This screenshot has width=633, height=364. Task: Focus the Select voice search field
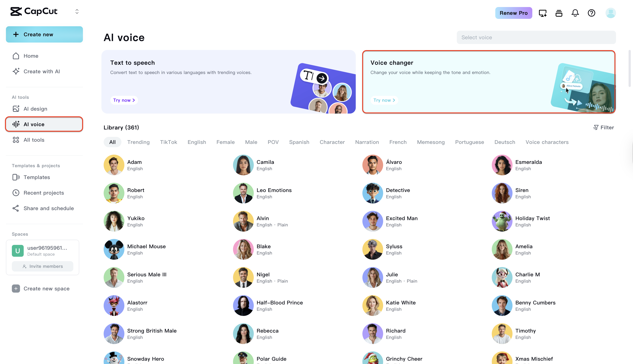(536, 38)
